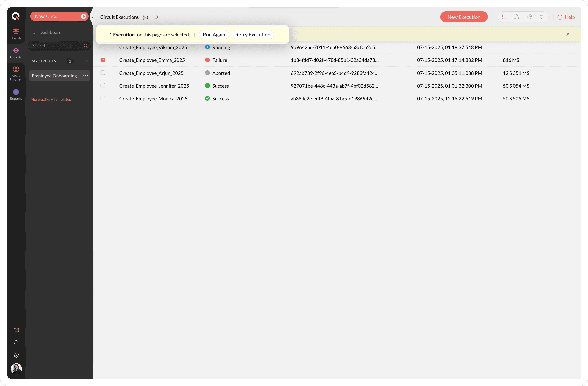
Task: Click the circuit Search field
Action: pos(57,46)
